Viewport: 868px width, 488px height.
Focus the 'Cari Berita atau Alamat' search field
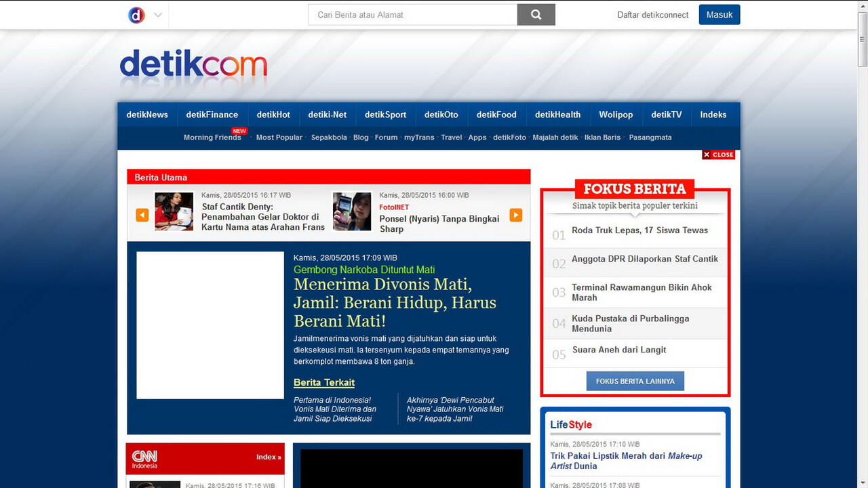412,15
